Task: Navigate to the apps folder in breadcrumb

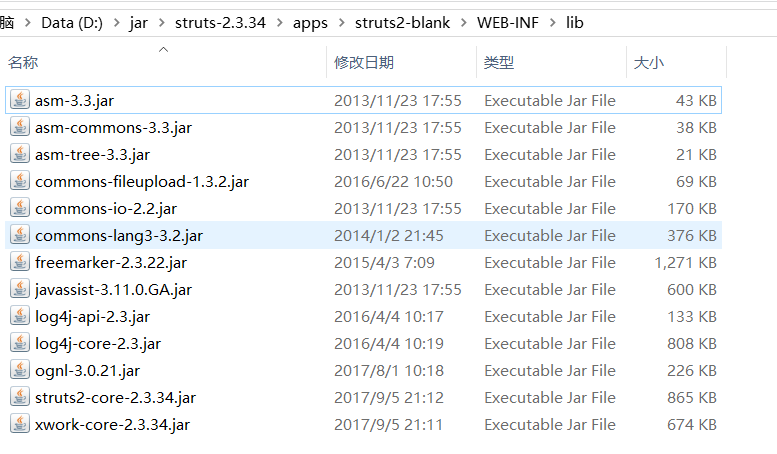Action: point(310,22)
